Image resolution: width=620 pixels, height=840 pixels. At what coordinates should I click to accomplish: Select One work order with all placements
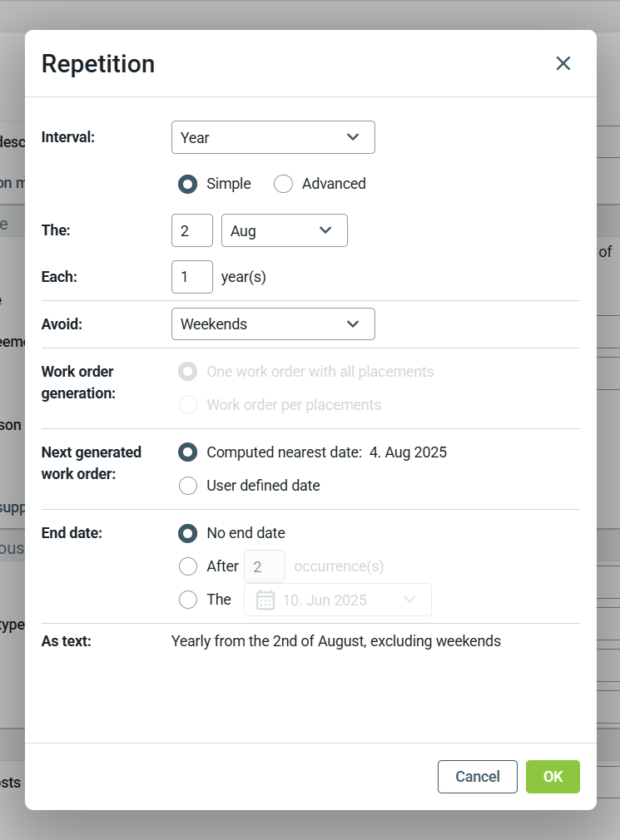(x=188, y=372)
